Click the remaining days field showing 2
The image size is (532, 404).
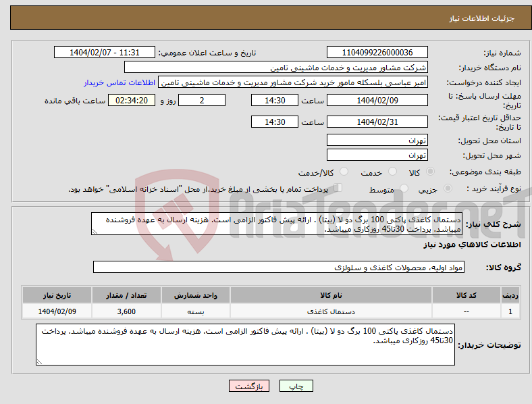tap(202, 101)
